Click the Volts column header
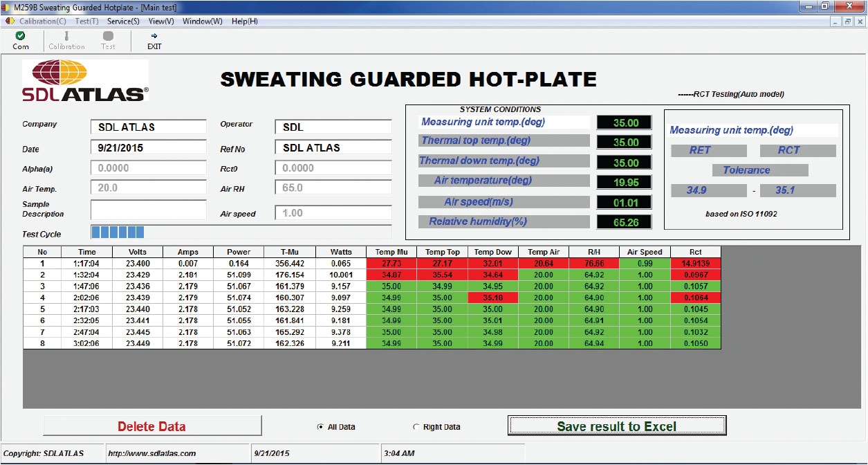The image size is (868, 465). [x=138, y=252]
